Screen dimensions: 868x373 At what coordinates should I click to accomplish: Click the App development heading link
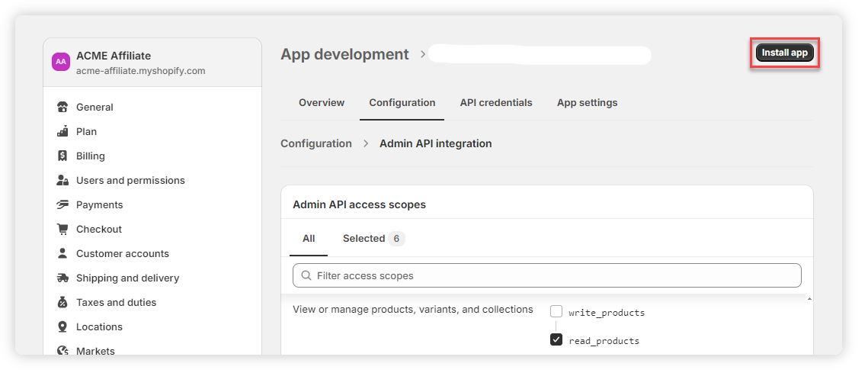[344, 55]
